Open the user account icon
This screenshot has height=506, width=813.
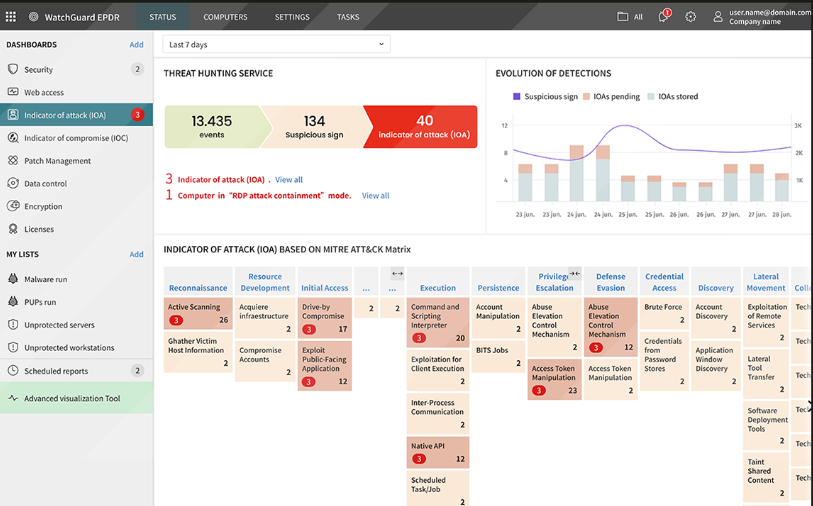tap(718, 17)
